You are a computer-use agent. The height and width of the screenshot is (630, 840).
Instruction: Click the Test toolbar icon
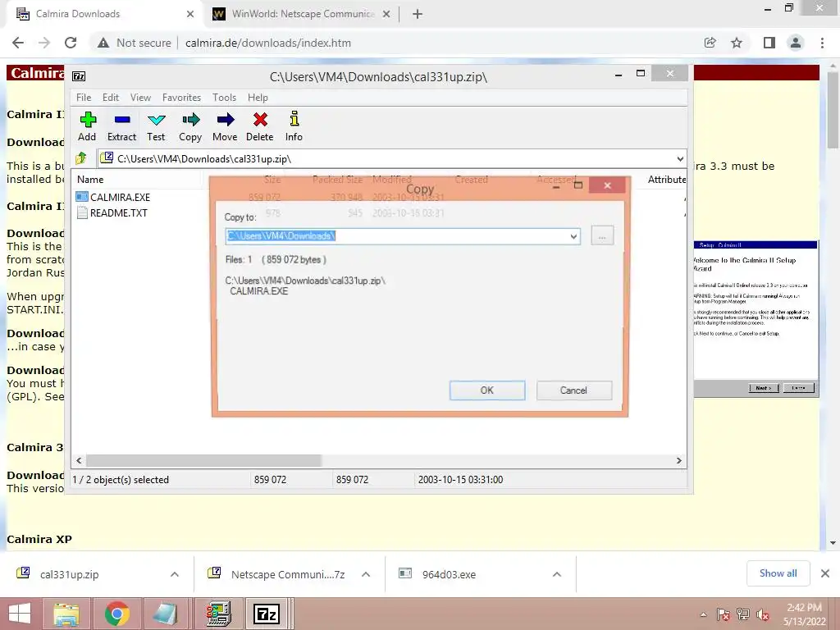pyautogui.click(x=156, y=126)
